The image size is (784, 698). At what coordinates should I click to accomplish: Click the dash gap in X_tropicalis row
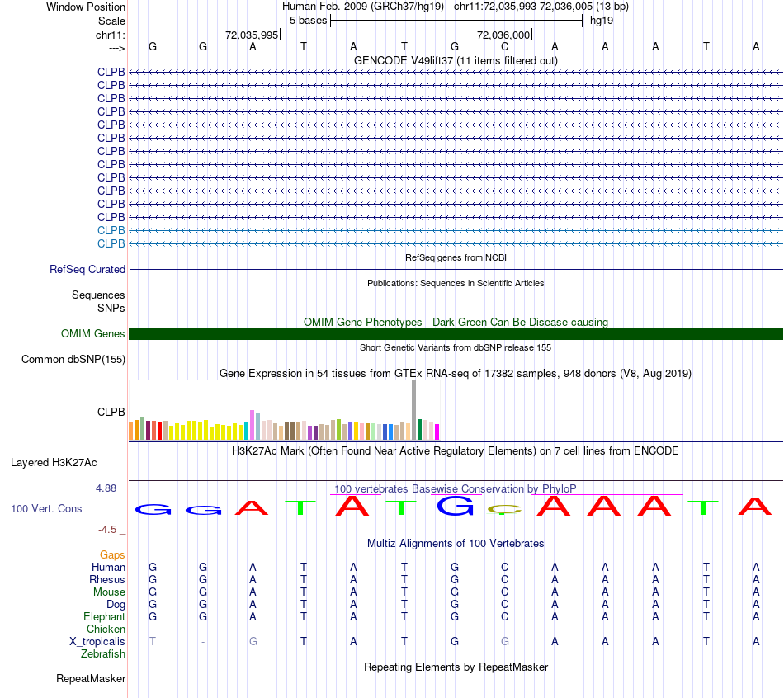click(x=203, y=642)
